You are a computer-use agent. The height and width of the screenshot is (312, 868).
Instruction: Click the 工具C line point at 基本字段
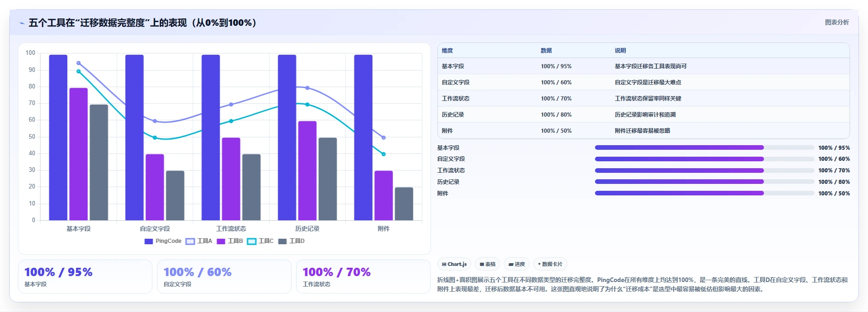[78, 71]
